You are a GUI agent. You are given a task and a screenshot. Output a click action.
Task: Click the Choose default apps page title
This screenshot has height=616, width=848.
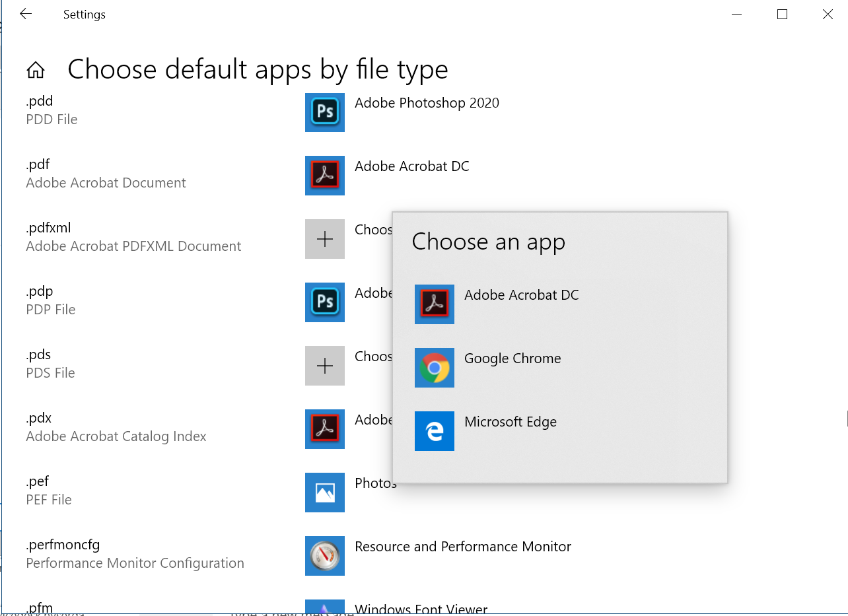click(258, 69)
